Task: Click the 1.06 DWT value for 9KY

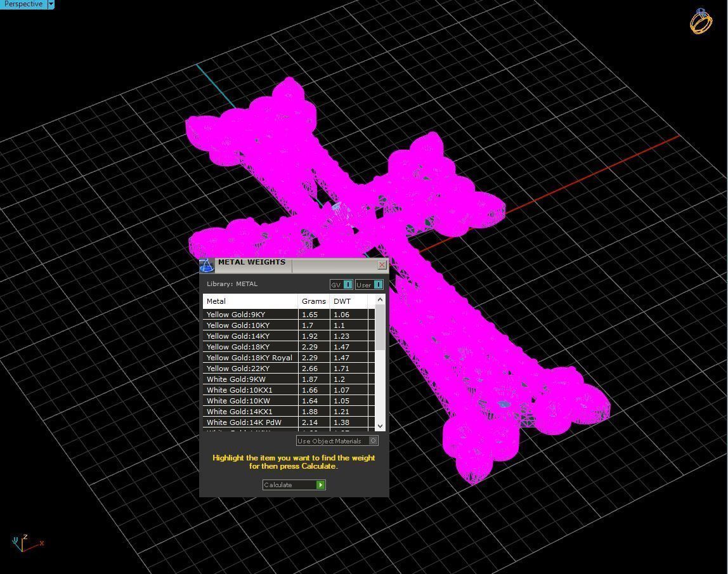Action: tap(341, 315)
